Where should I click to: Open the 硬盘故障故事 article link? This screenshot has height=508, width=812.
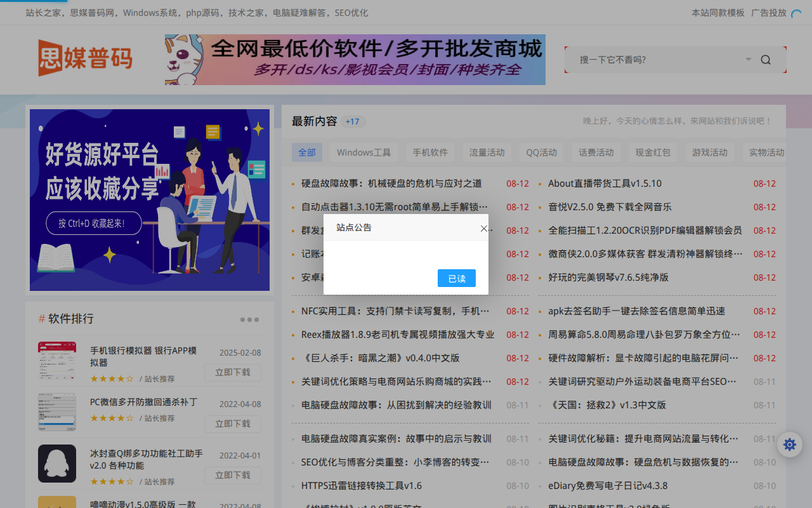(x=391, y=183)
